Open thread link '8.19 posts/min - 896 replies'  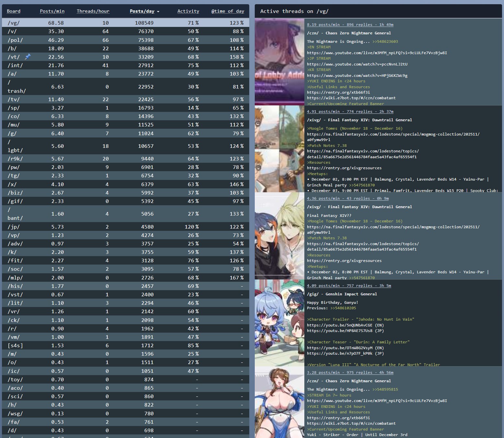coord(350,25)
